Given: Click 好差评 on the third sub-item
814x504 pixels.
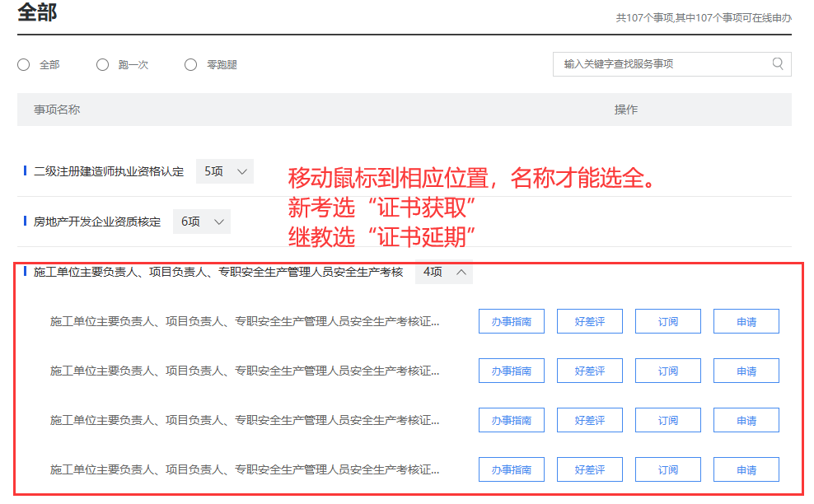Looking at the screenshot, I should 589,421.
